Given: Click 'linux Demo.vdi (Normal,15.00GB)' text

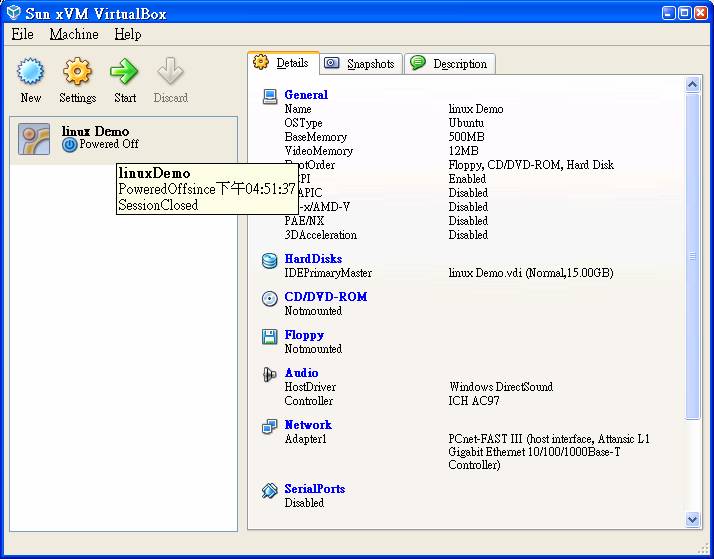Looking at the screenshot, I should click(531, 273).
